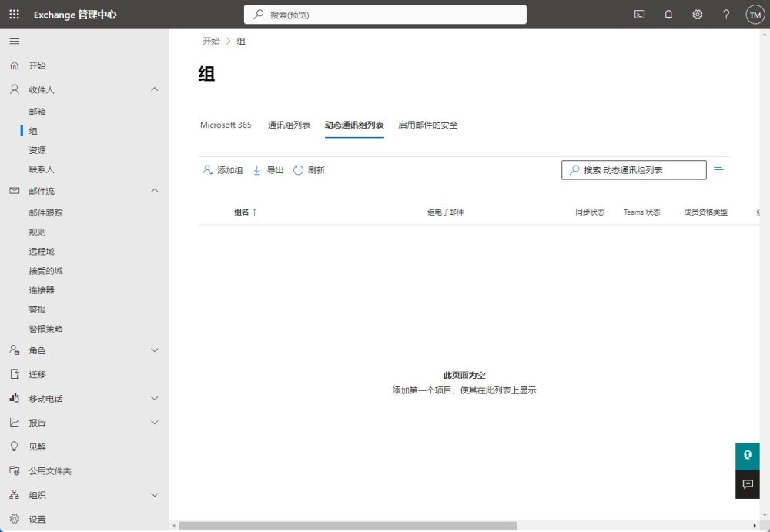Open the settings gear in top bar
Viewport: 770px width, 532px height.
pos(698,15)
